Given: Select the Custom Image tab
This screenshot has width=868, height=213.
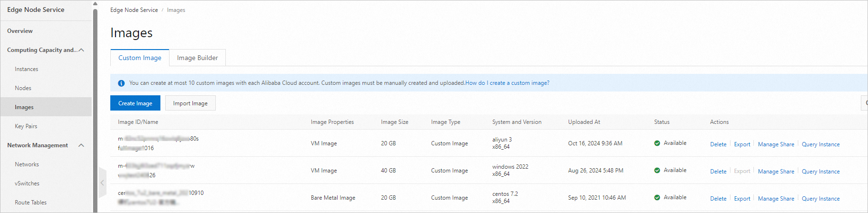Looking at the screenshot, I should click(139, 58).
